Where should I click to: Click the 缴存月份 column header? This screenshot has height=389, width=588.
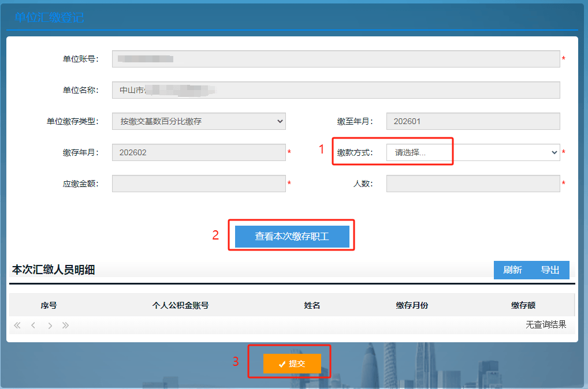[412, 305]
